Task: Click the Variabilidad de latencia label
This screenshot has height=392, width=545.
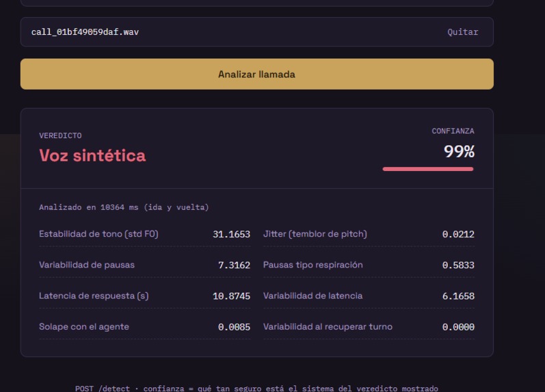Action: pos(313,296)
